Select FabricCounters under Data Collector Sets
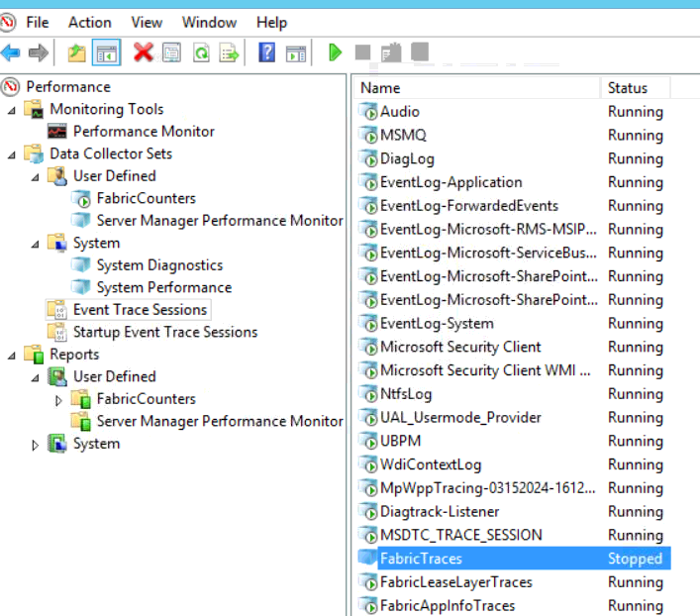This screenshot has height=616, width=700. [147, 198]
